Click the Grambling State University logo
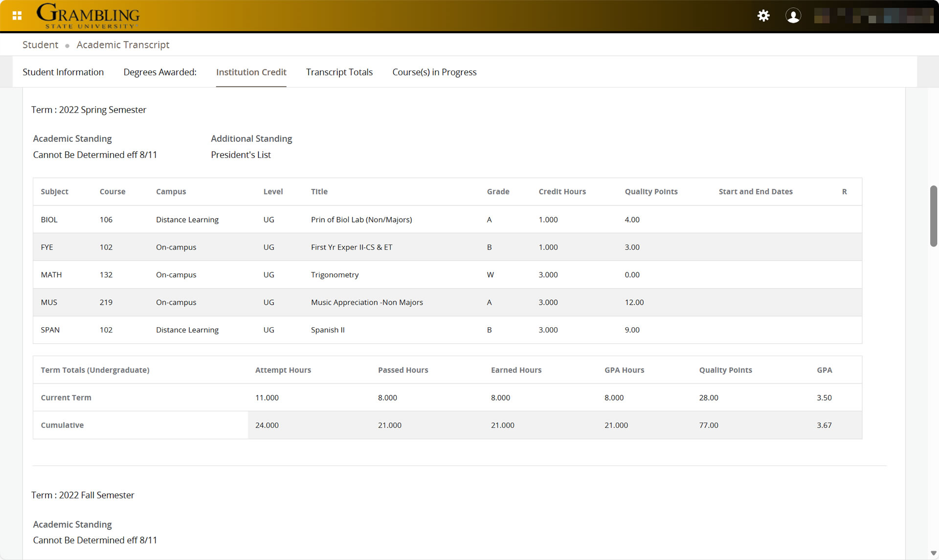This screenshot has height=560, width=939. [89, 15]
